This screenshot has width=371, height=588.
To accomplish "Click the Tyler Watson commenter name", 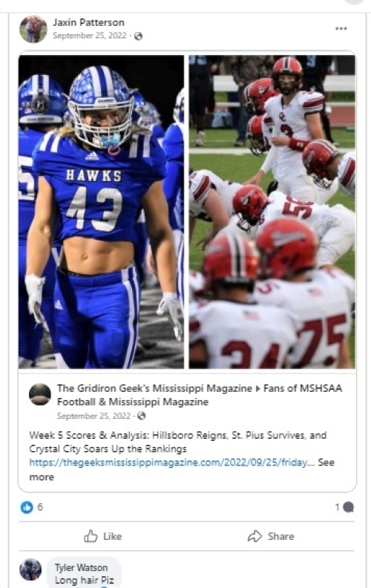I will (x=82, y=567).
